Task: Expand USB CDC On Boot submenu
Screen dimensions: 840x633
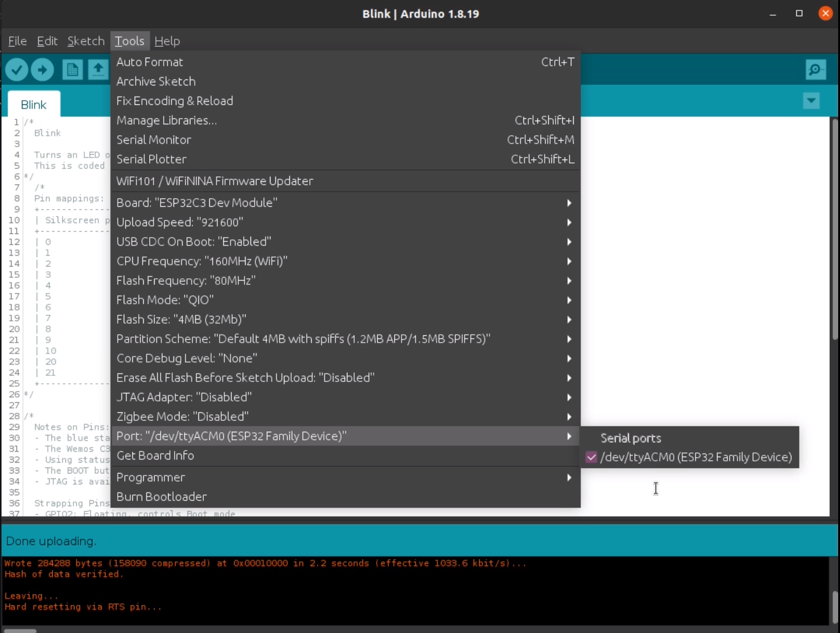Action: [x=345, y=241]
